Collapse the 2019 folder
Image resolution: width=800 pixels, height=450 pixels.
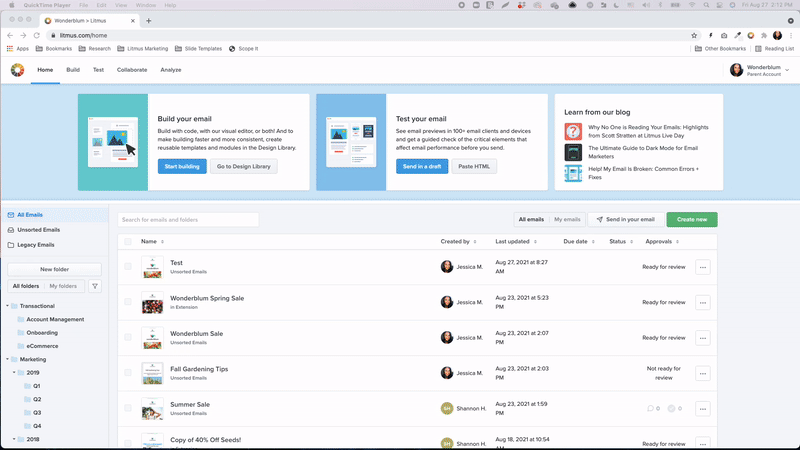click(14, 372)
